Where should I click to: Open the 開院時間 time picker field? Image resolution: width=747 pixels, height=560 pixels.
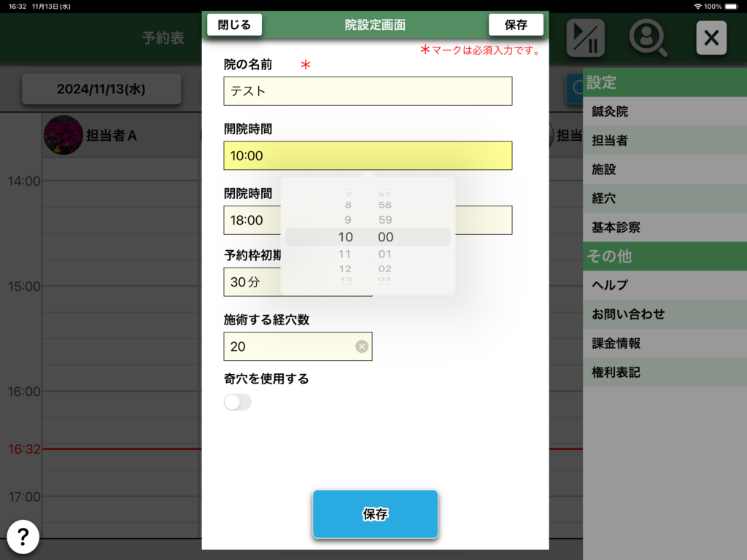pyautogui.click(x=368, y=155)
